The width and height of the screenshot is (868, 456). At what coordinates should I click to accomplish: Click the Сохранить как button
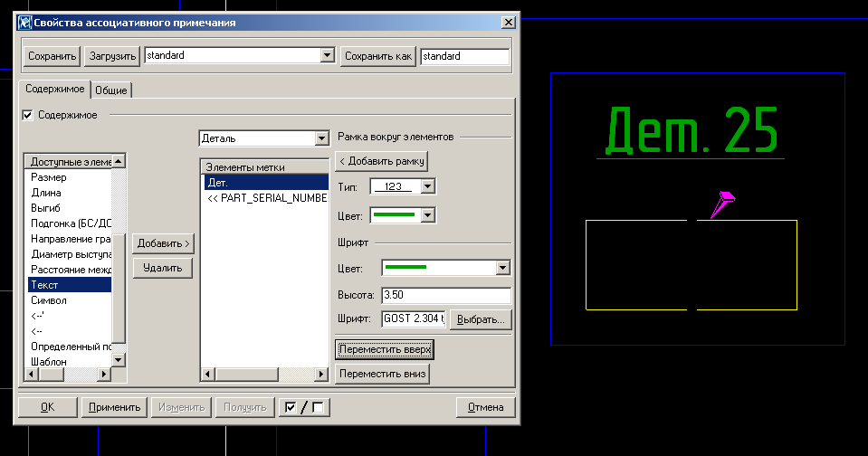(x=378, y=56)
